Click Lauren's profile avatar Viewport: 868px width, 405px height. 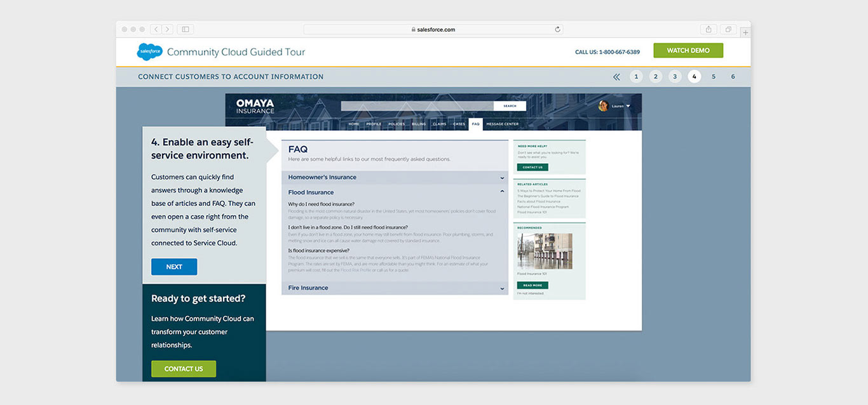click(604, 106)
